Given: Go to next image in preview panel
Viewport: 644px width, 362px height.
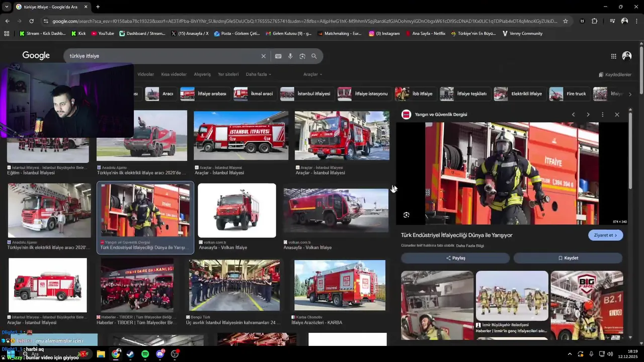Looking at the screenshot, I should 588,115.
